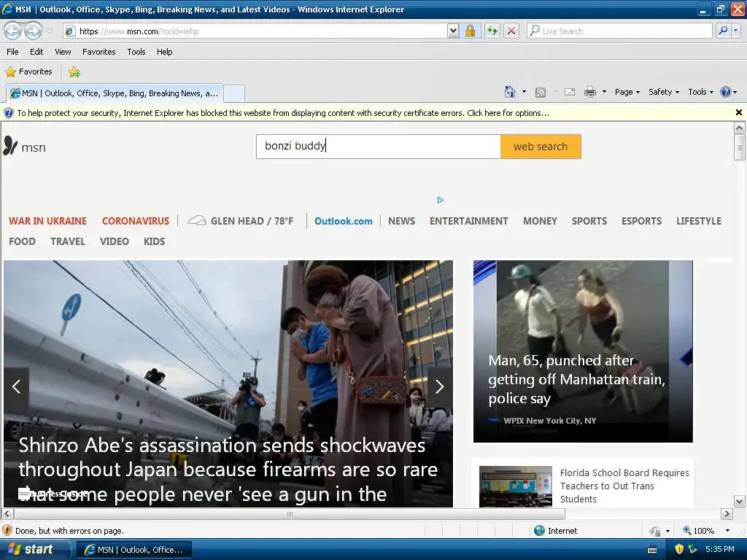Open the recent pages dropdown next to Forward
The width and height of the screenshot is (747, 560).
click(x=49, y=31)
